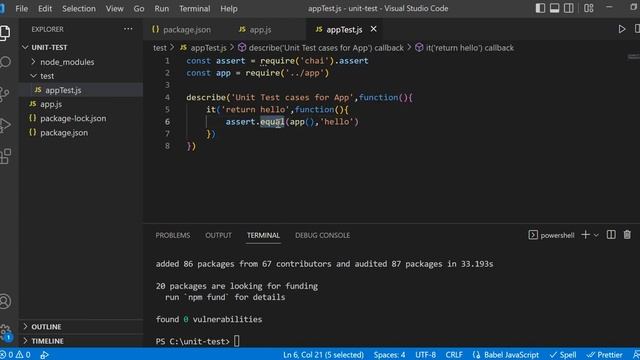Collapse the UNIT-TEST root folder
This screenshot has width=640, height=360.
tap(49, 47)
